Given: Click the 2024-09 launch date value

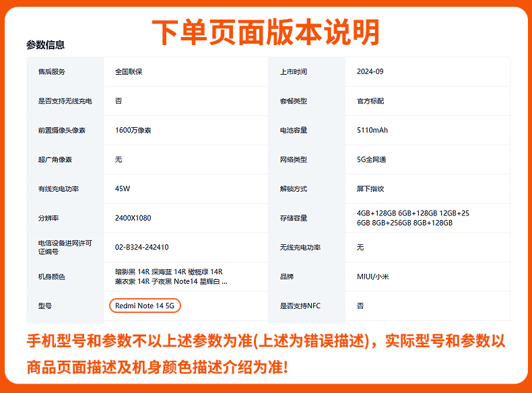Looking at the screenshot, I should pyautogui.click(x=370, y=71).
